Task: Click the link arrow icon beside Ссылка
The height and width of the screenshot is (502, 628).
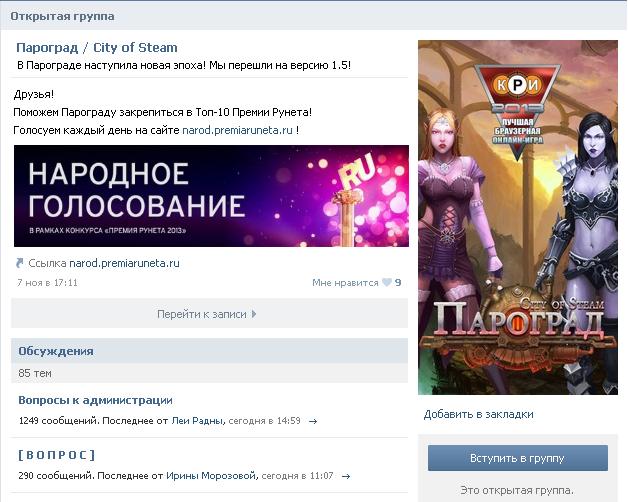Action: [20, 263]
